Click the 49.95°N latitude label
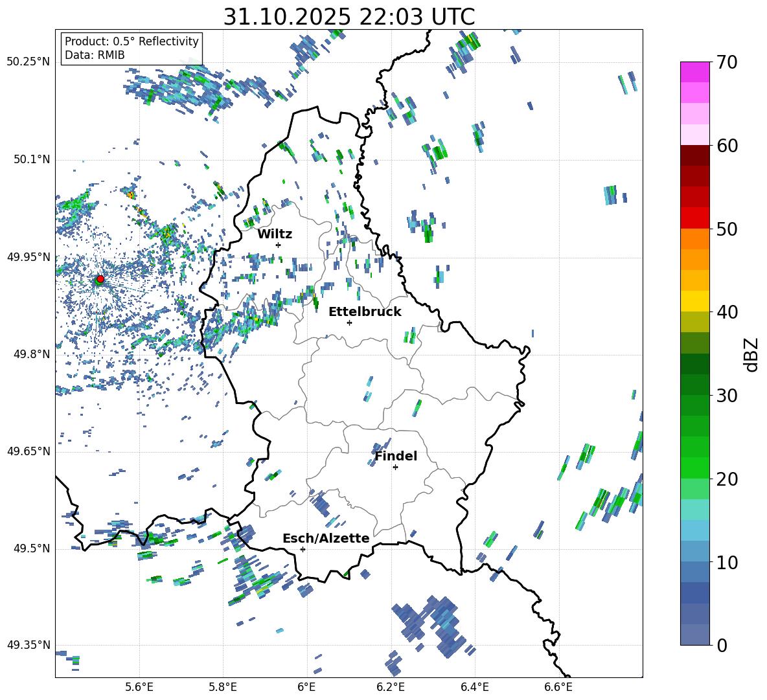This screenshot has width=767, height=700. coord(29,256)
